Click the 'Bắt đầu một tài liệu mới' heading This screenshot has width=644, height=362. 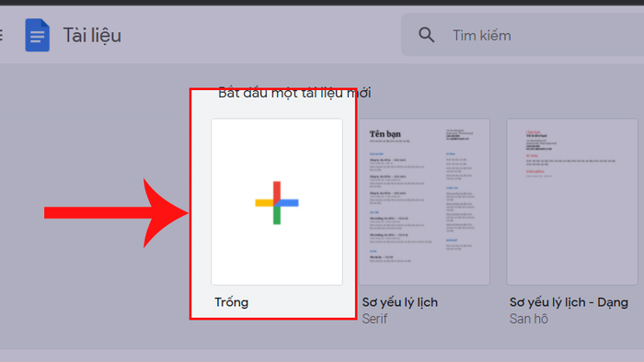(294, 93)
